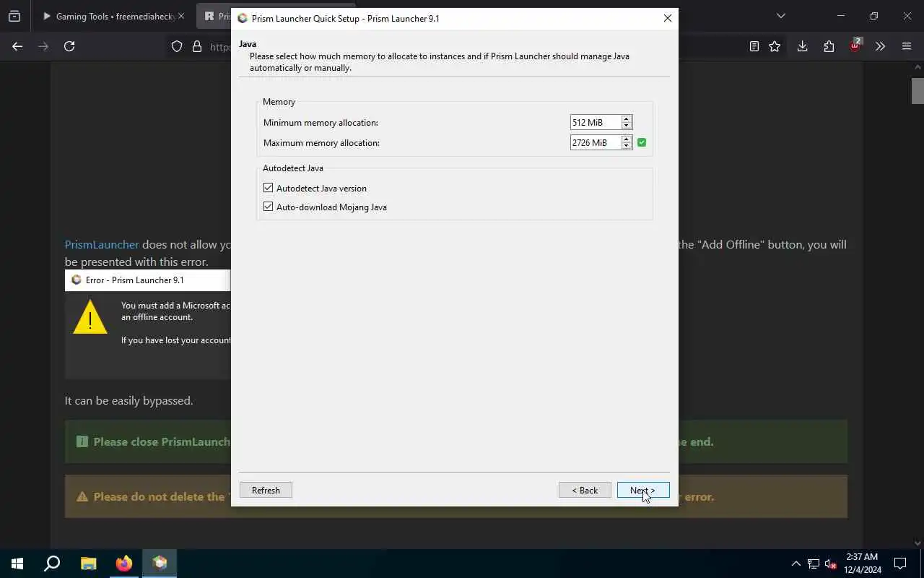Increase maximum memory with up arrow
Viewport: 924px width, 578px height.
pos(627,139)
